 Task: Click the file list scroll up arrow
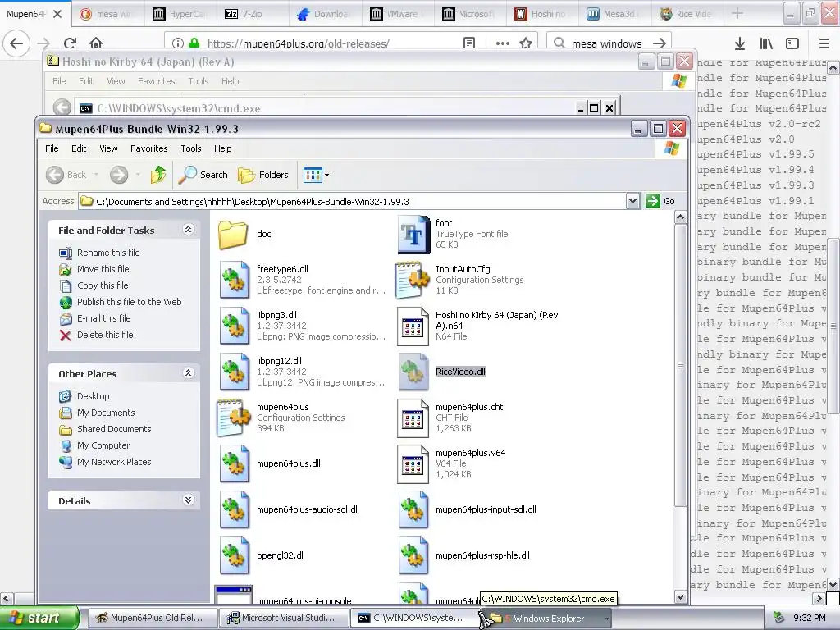pyautogui.click(x=680, y=217)
